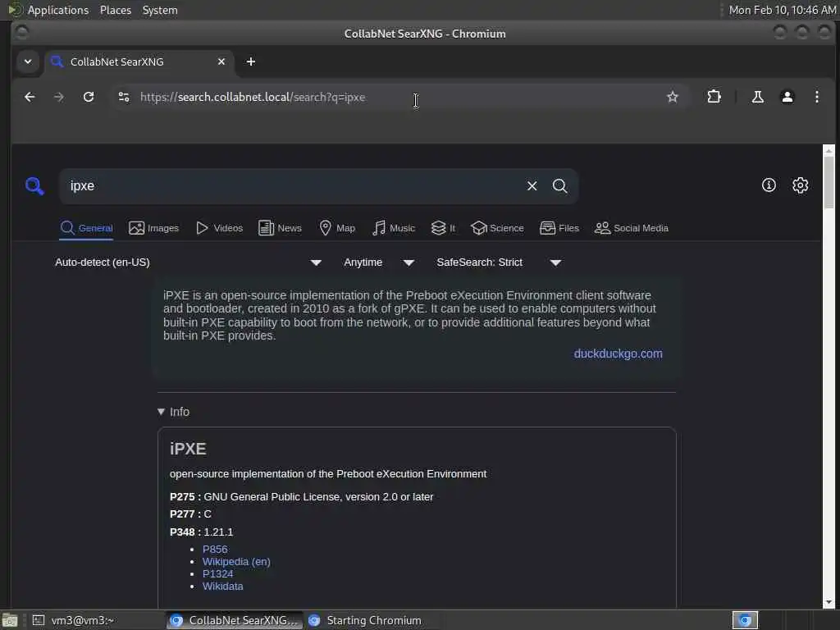Open a new tab with plus button
Image resolution: width=840 pixels, height=630 pixels.
tap(251, 62)
